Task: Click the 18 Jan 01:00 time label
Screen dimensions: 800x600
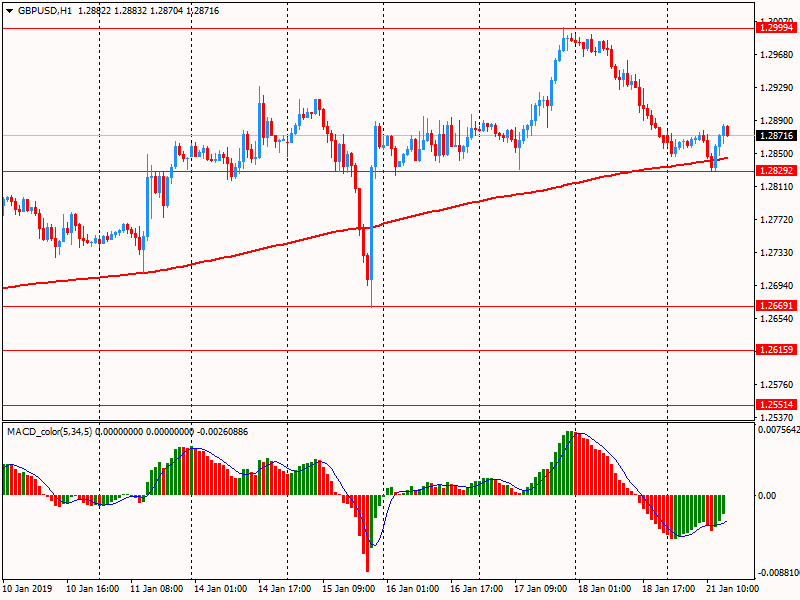Action: pyautogui.click(x=605, y=588)
